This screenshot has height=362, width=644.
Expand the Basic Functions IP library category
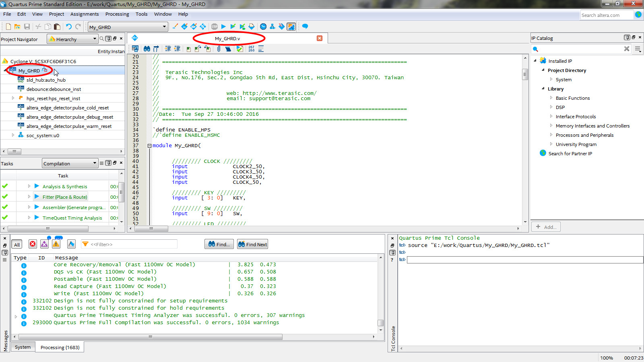coord(551,98)
